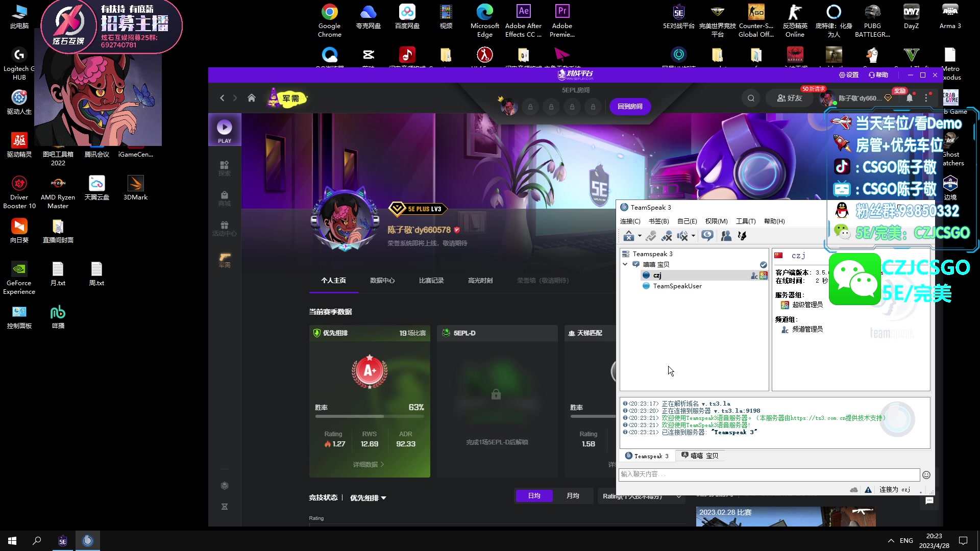This screenshot has width=980, height=551.
Task: Click the search magnifier in 5E header
Action: pos(751,98)
